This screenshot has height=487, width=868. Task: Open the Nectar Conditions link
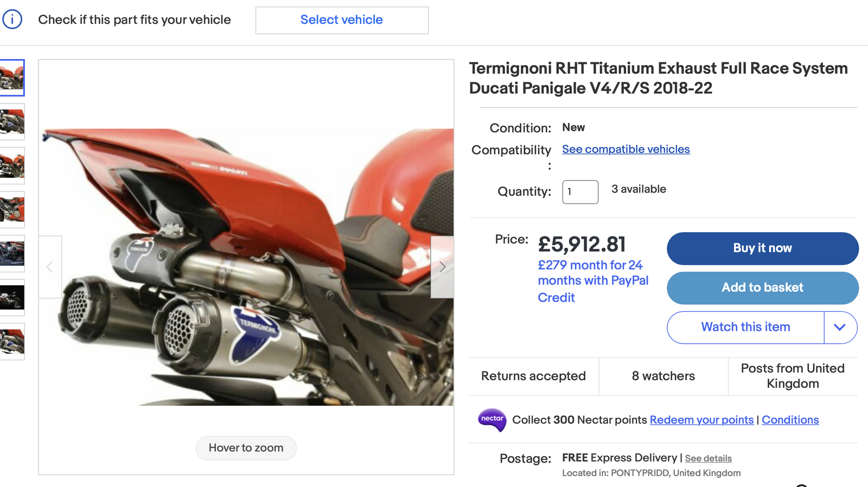click(x=790, y=420)
